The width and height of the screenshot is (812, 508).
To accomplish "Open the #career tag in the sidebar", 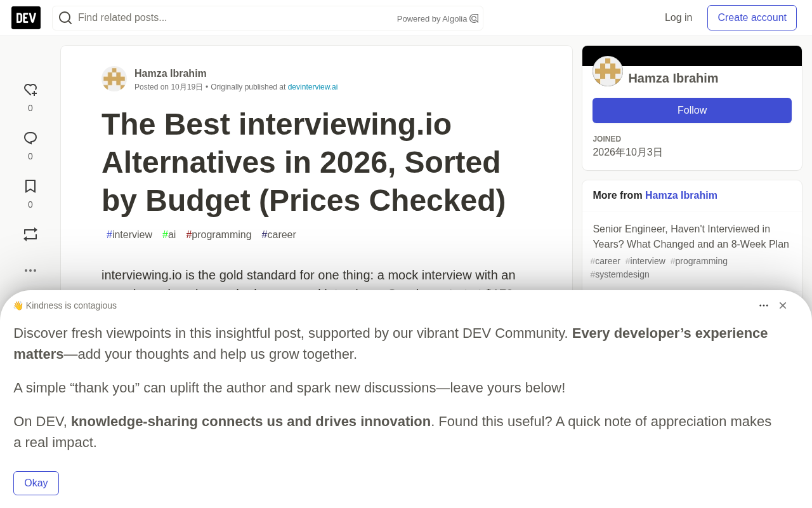I will [x=605, y=261].
